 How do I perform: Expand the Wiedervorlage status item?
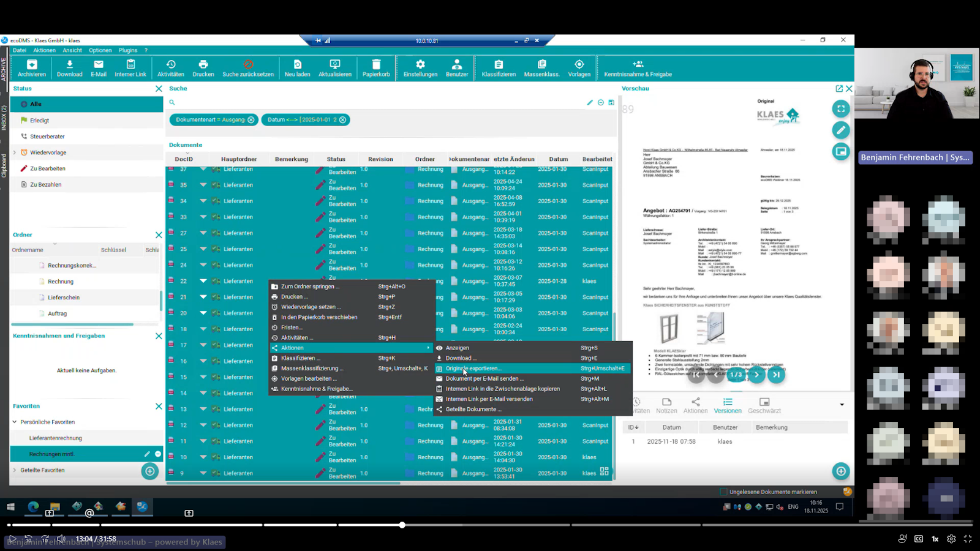pos(15,152)
